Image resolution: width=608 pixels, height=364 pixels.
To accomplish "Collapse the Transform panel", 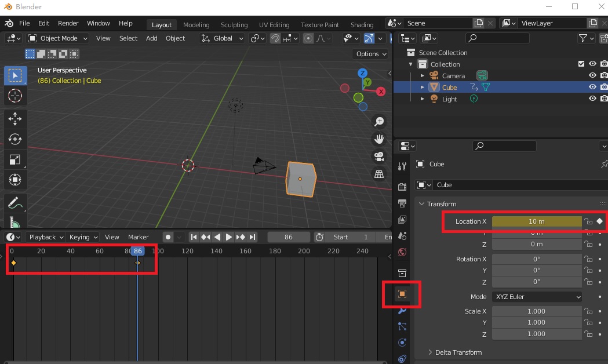I will coord(422,204).
